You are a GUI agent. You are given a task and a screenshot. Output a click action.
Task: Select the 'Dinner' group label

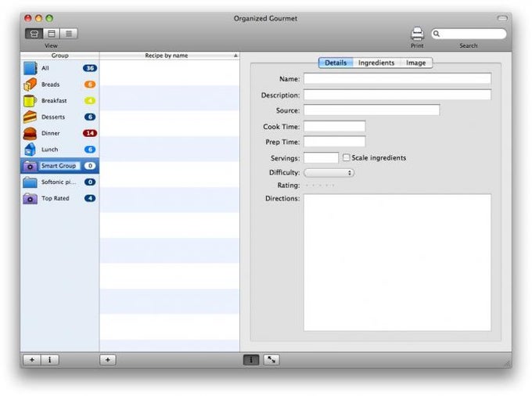tap(51, 133)
